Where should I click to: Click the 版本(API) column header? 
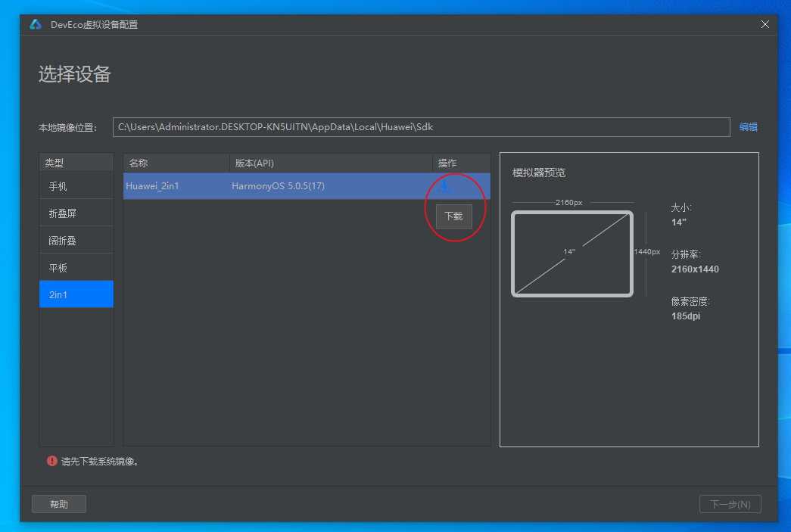pos(330,163)
